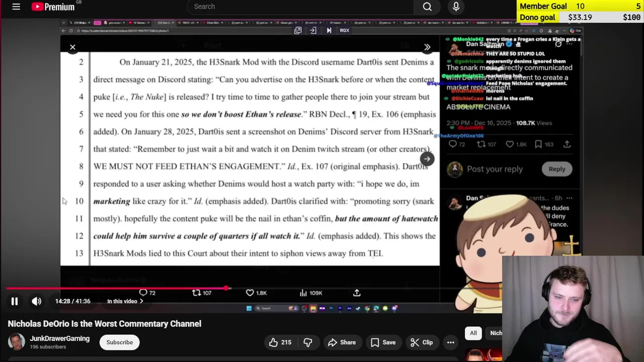Click reply count 72 below the document image
The height and width of the screenshot is (362, 644).
(147, 293)
